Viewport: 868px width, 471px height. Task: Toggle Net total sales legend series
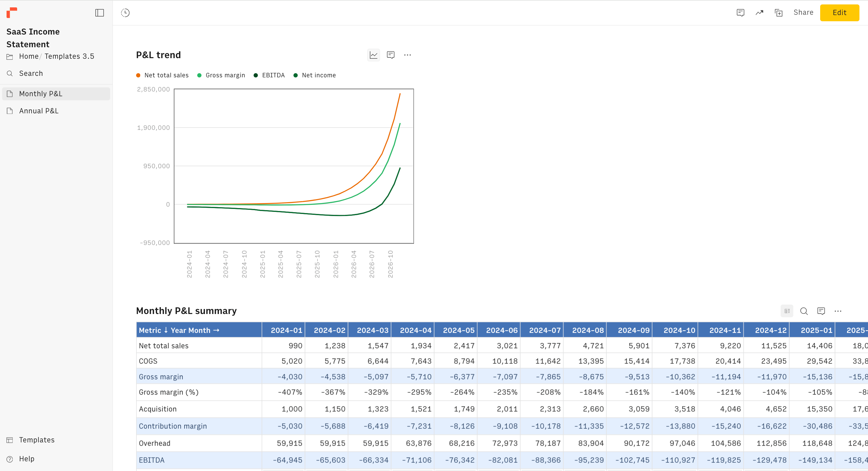point(162,75)
